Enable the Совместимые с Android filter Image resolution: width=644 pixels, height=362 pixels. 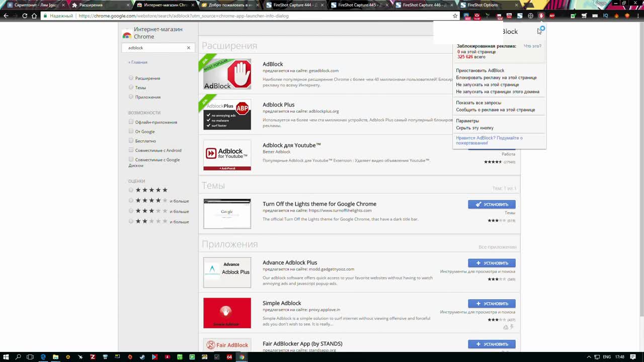131,150
